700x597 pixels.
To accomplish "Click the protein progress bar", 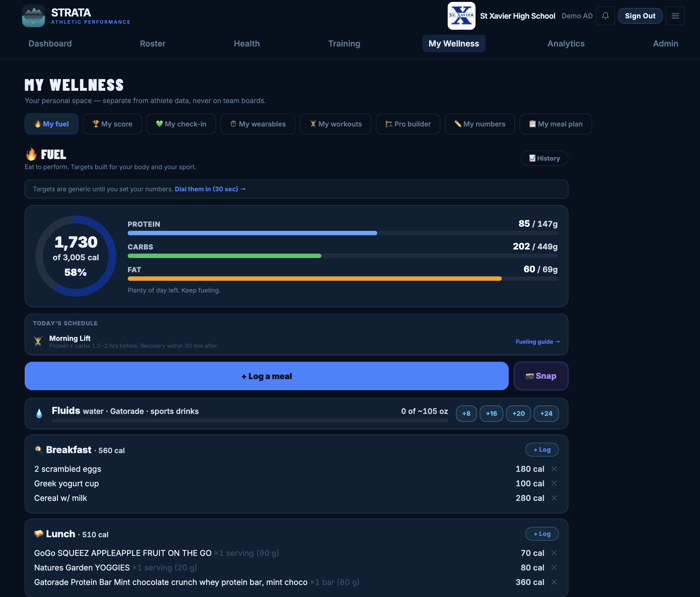I will point(342,233).
